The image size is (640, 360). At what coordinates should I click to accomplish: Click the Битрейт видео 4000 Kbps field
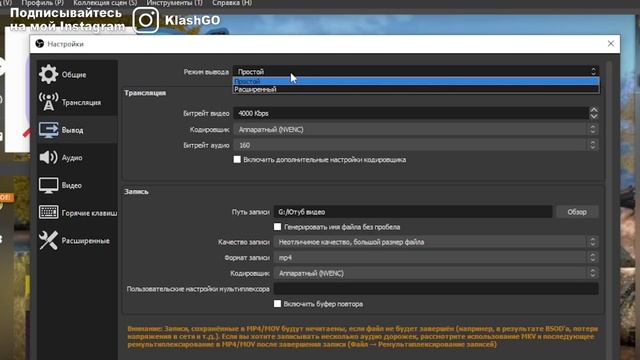pos(411,113)
